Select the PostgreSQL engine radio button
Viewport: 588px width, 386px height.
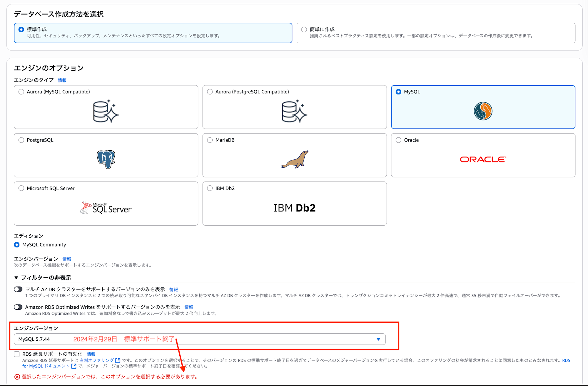tap(21, 140)
